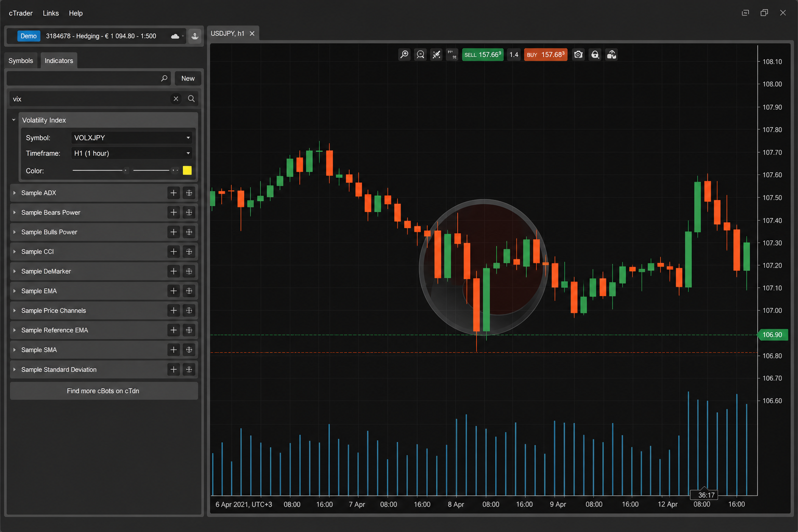Click the BUY 157.68 button
Image resolution: width=798 pixels, height=532 pixels.
(x=546, y=55)
